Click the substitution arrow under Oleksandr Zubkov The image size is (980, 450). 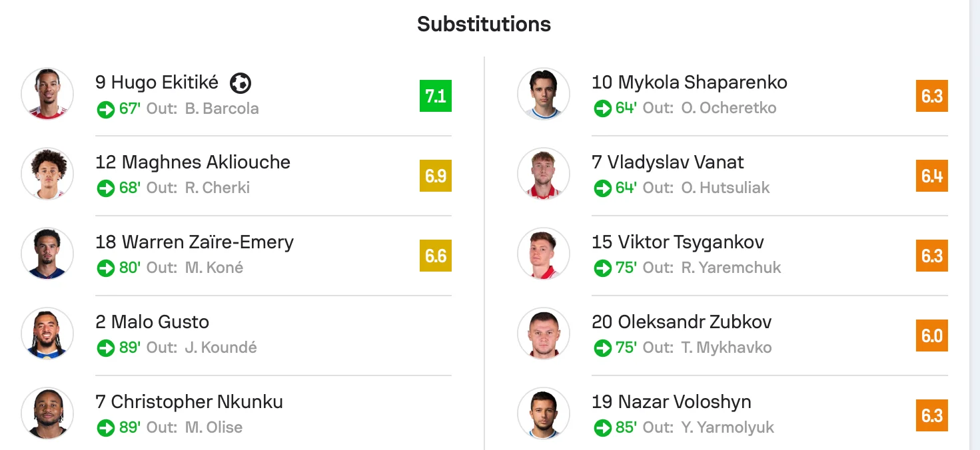tap(603, 349)
